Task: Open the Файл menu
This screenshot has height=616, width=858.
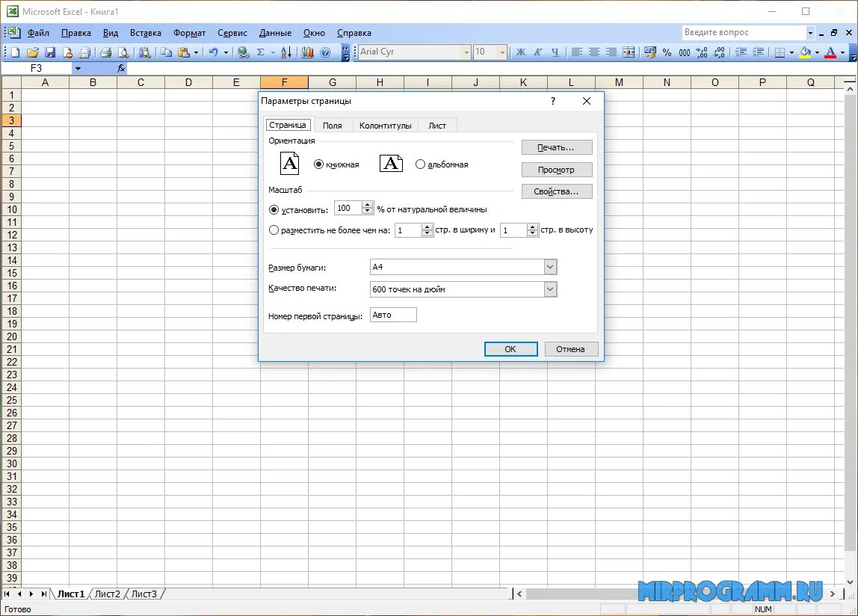Action: pos(38,33)
